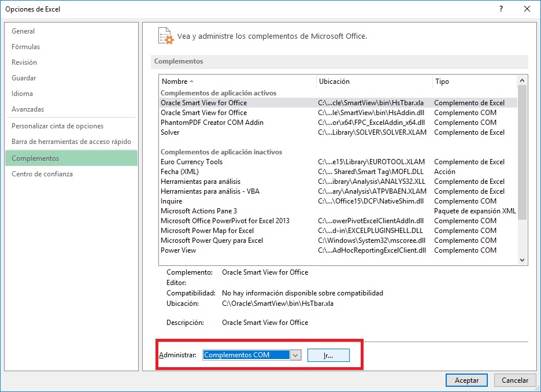
Task: Click the NativeShim.dll location cell
Action: 370,201
